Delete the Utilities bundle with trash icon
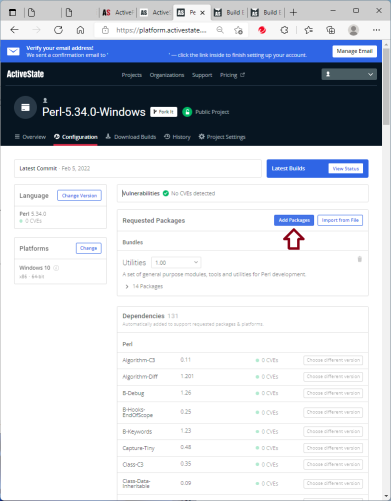The width and height of the screenshot is (391, 501). coord(360,259)
